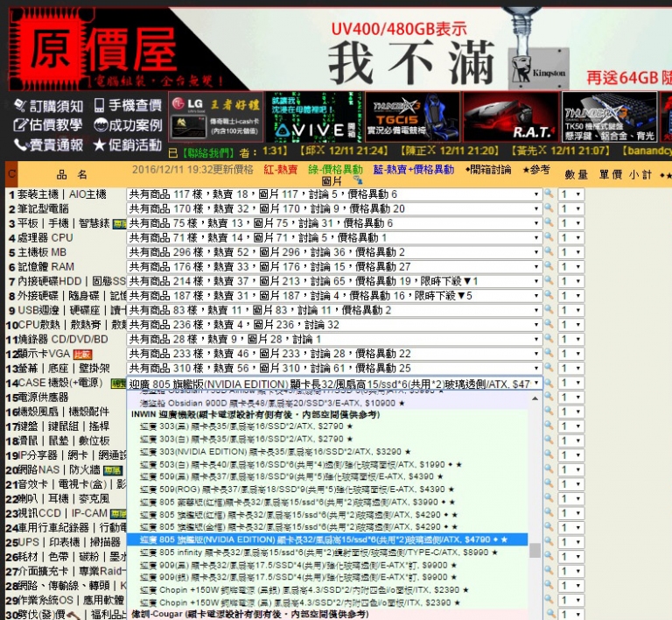Click magnifier icon for 內接硬碟HDD row
The width and height of the screenshot is (672, 620).
[x=549, y=280]
